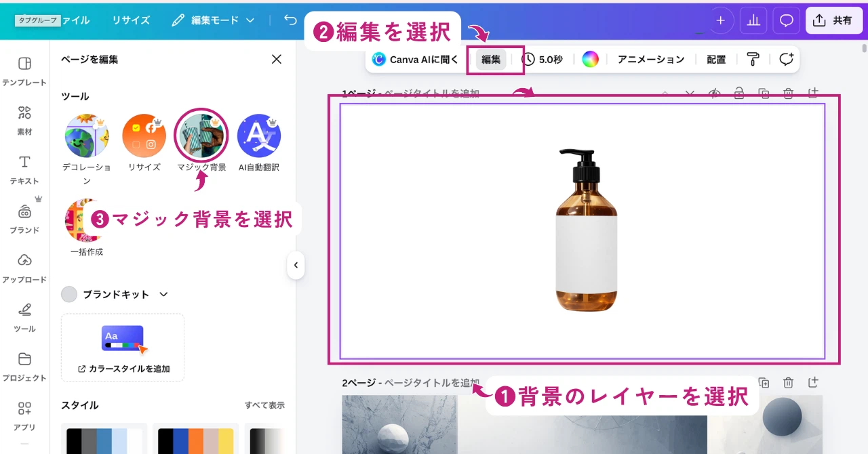Screen dimensions: 868x454
Task: Open the アプリ sidebar panel
Action: click(24, 416)
